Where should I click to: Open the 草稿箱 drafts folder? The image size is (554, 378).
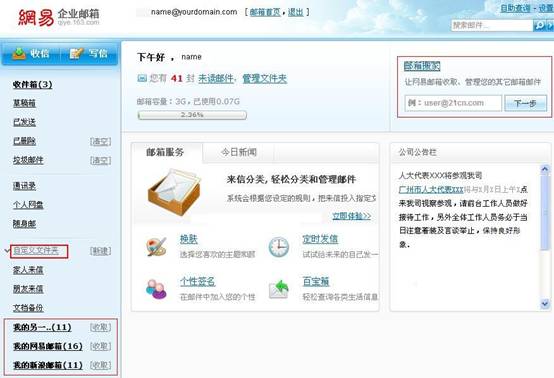pyautogui.click(x=24, y=103)
